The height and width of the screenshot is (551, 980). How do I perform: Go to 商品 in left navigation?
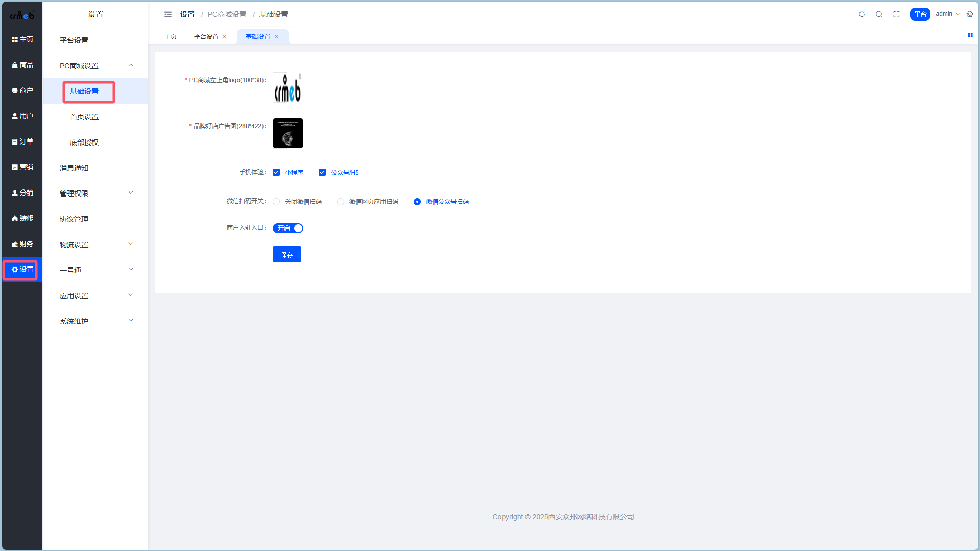pos(22,65)
